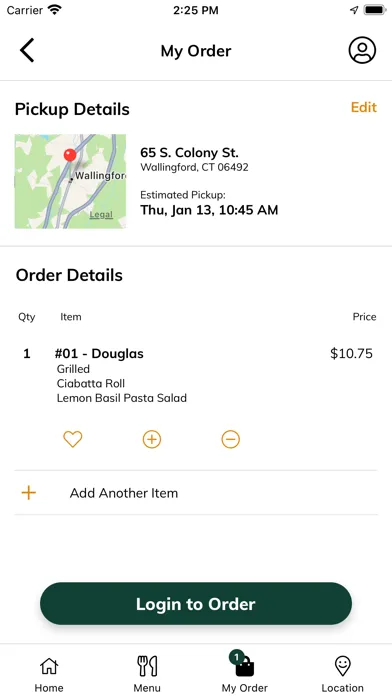Open the Wallingford map thumbnail
This screenshot has height=696, width=392.
70,182
